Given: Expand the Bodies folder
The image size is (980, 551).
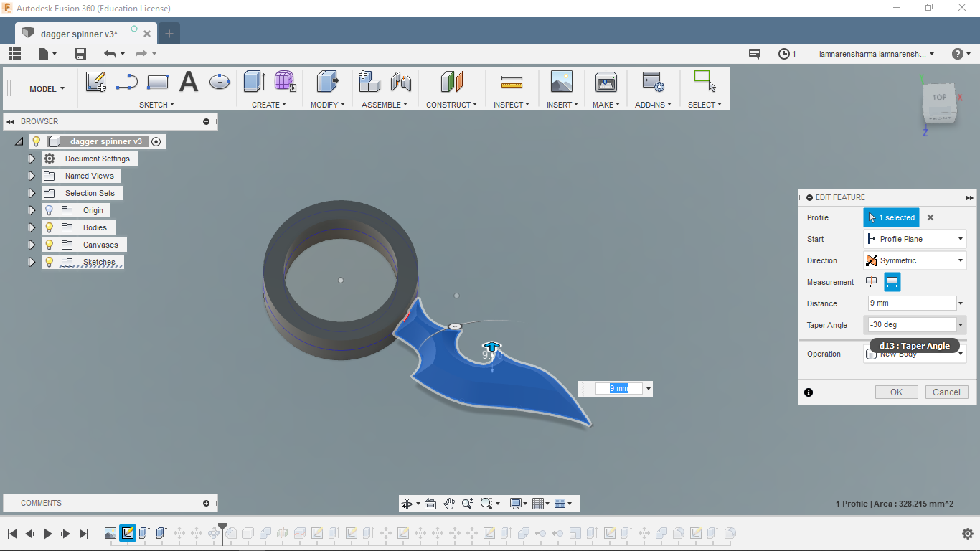Looking at the screenshot, I should tap(32, 227).
